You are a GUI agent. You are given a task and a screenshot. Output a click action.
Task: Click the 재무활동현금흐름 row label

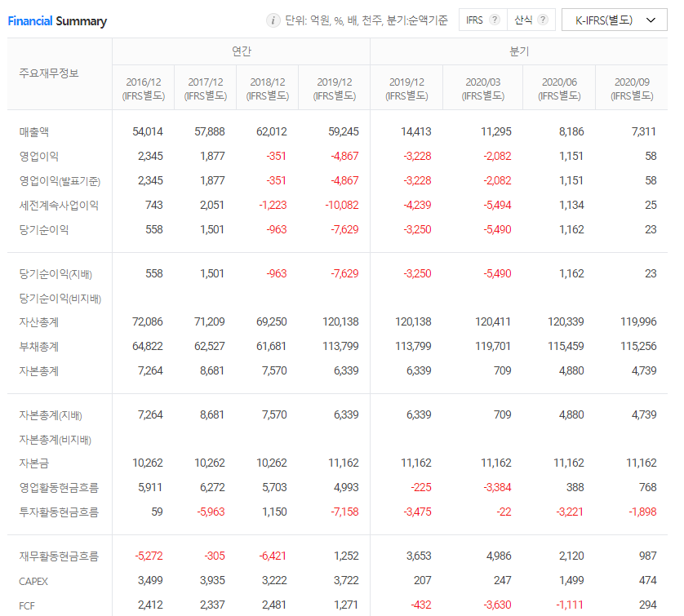[x=59, y=556]
